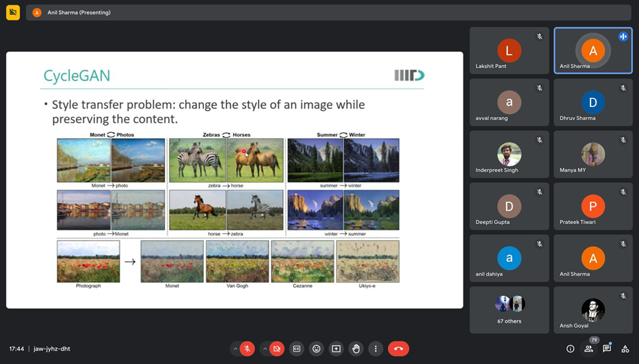Open meeting details info icon
This screenshot has height=364, width=639.
(x=571, y=349)
